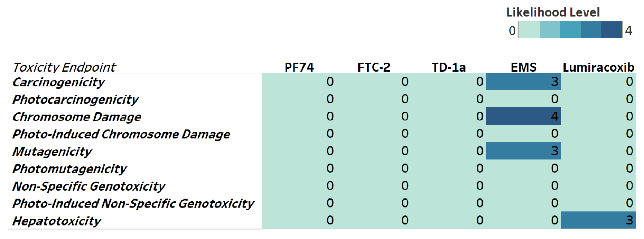The width and height of the screenshot is (644, 239).
Task: Click the PF74 column header
Action: pyautogui.click(x=299, y=67)
